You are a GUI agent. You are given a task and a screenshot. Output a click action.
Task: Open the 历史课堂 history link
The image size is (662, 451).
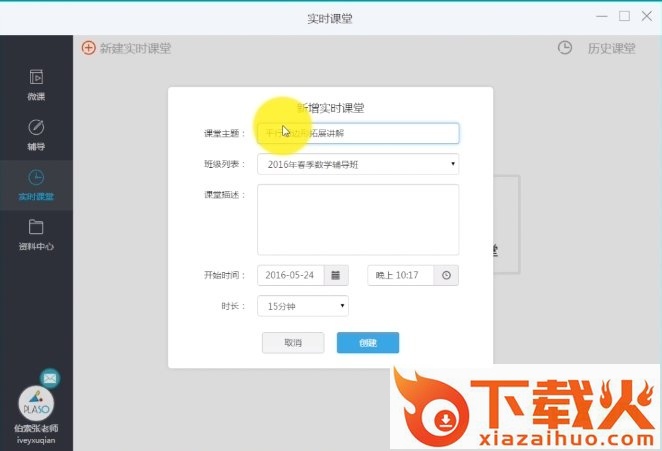coord(611,48)
